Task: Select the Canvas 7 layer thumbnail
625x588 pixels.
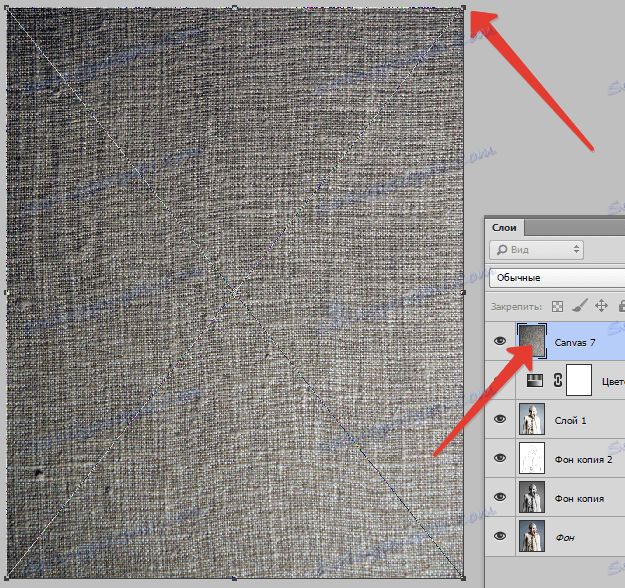Action: [x=532, y=341]
